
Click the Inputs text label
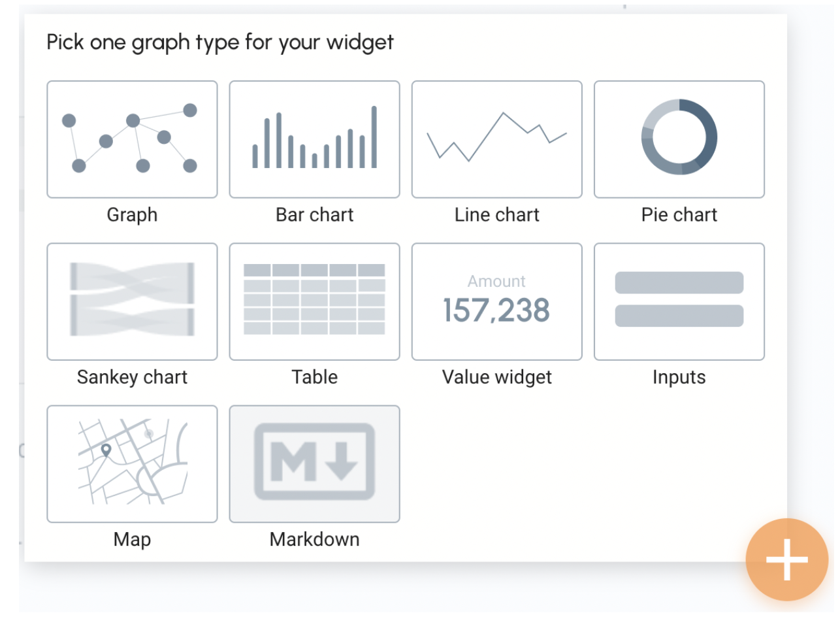tap(679, 377)
